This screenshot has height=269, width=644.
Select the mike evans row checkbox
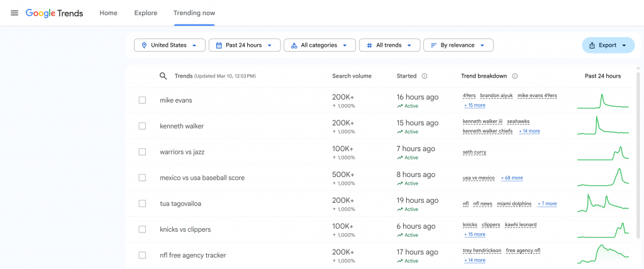[142, 100]
